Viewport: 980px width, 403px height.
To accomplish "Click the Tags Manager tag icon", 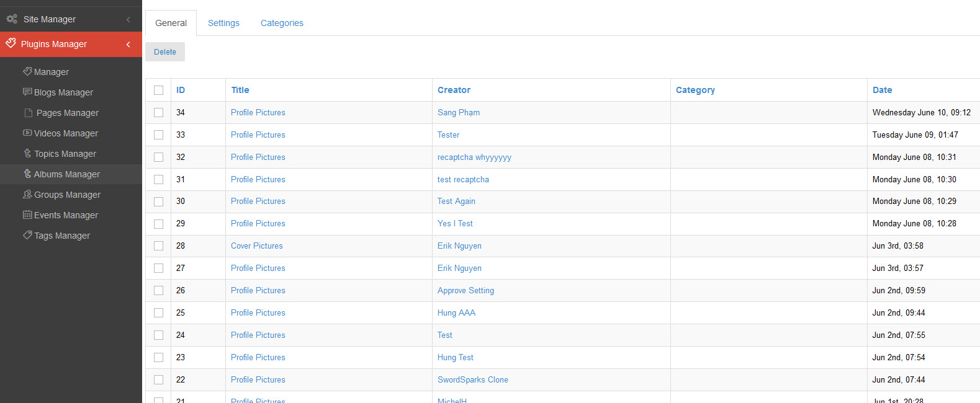I will pyautogui.click(x=27, y=235).
